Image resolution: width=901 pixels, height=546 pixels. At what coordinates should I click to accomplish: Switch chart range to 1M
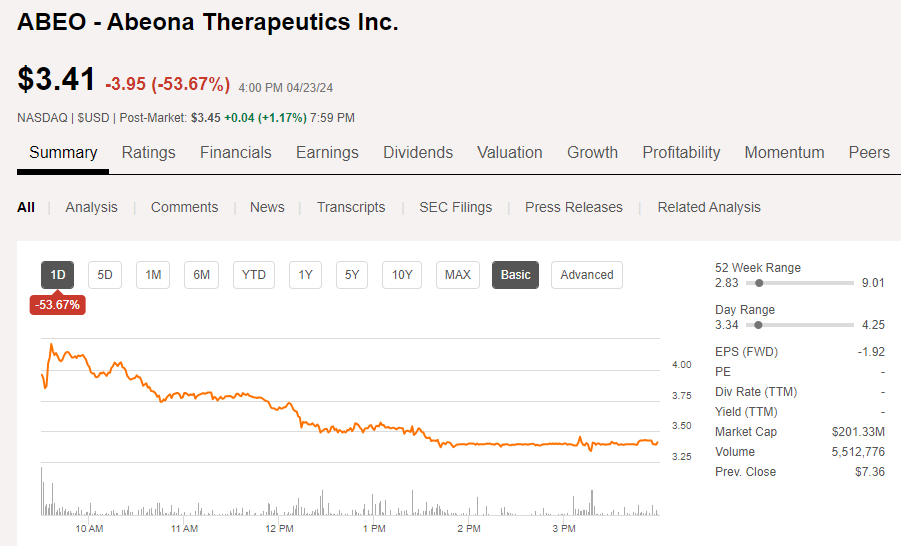coord(153,275)
